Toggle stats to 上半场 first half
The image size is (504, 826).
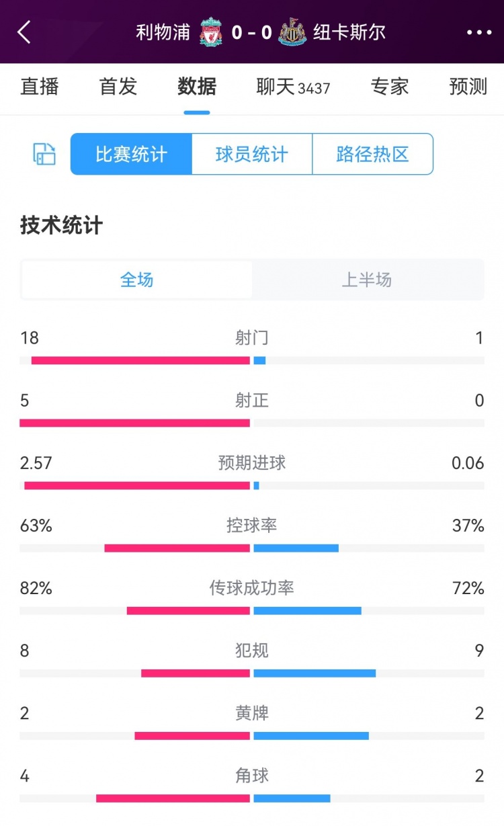coord(367,280)
